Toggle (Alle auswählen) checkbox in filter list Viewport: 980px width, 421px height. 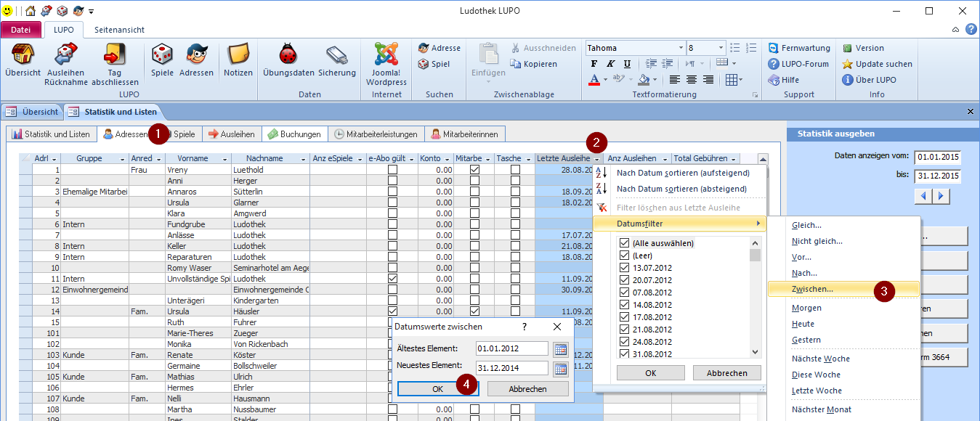[624, 243]
